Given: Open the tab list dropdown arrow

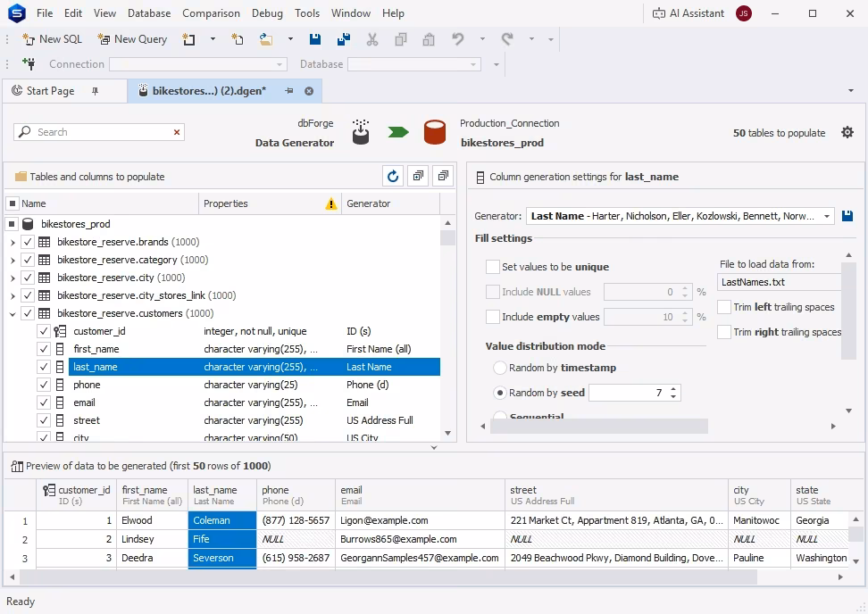Looking at the screenshot, I should coord(851,91).
